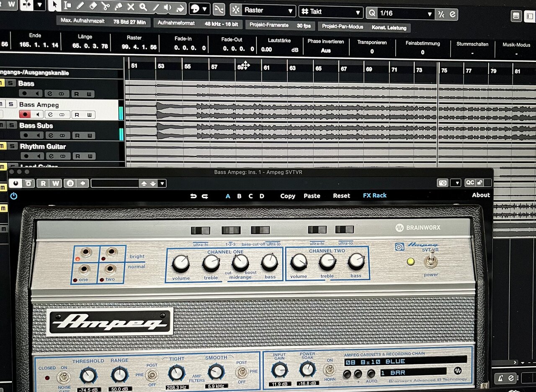Activate plugin bypass button in plugin window header
This screenshot has height=392, width=536.
pyautogui.click(x=28, y=183)
